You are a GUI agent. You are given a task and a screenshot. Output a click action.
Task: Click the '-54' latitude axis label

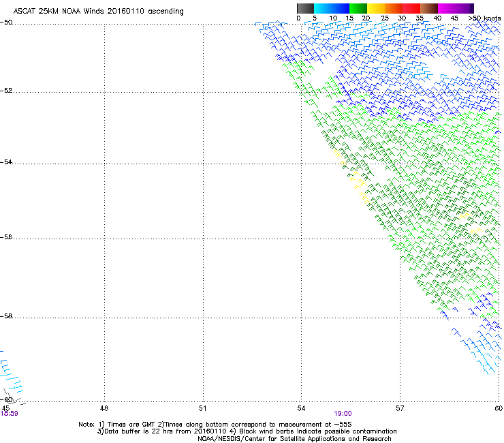click(6, 162)
